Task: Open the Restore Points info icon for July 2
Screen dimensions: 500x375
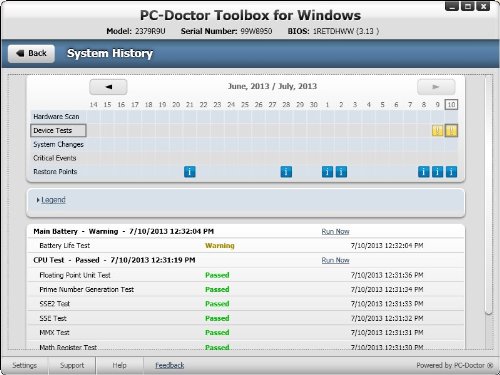Action: 341,172
